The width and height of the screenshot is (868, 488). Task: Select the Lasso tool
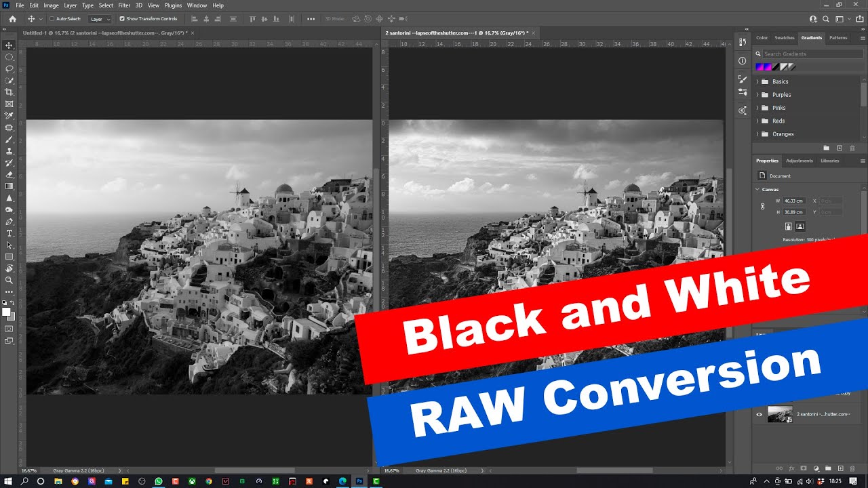click(9, 68)
